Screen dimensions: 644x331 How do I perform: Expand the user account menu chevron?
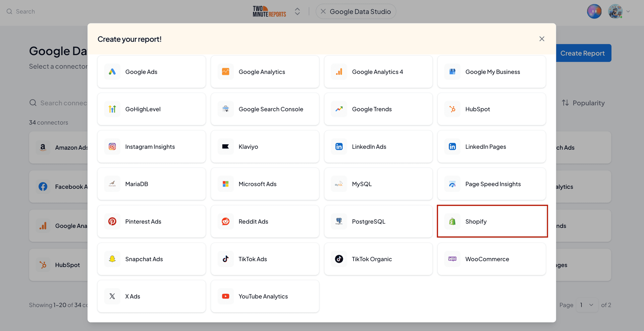628,11
